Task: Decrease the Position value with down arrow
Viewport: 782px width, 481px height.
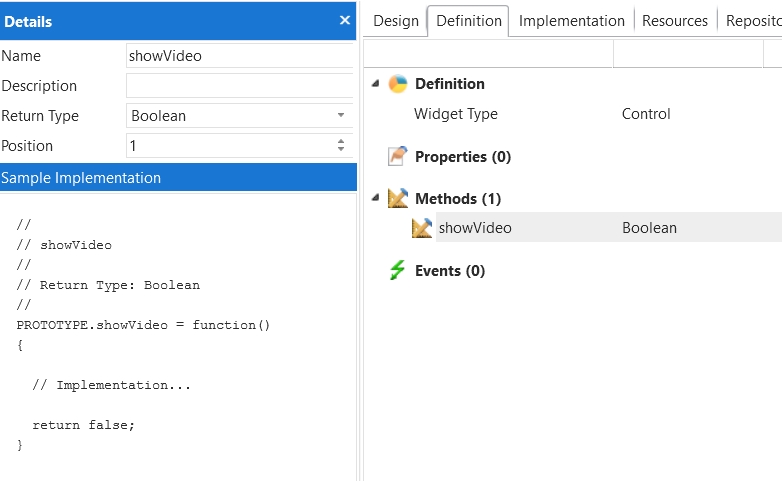Action: click(x=341, y=151)
